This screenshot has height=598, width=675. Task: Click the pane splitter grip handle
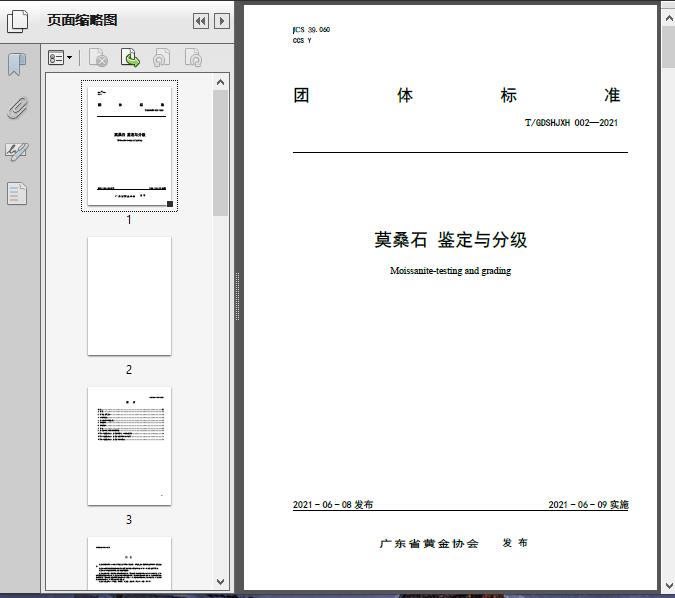point(237,297)
